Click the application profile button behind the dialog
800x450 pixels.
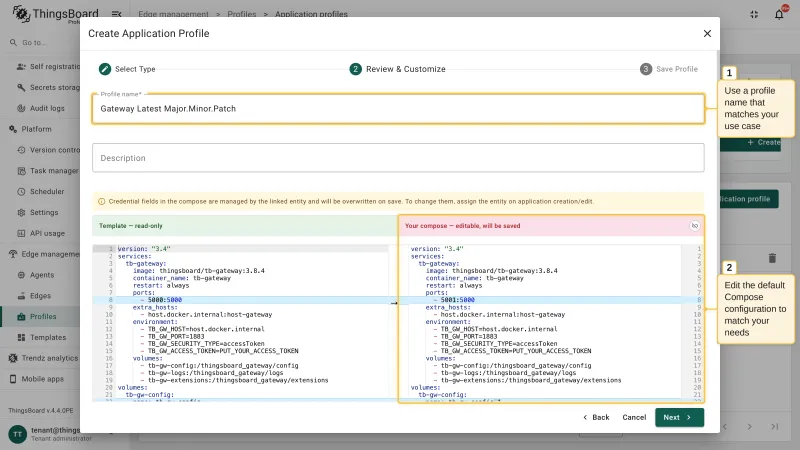749,199
